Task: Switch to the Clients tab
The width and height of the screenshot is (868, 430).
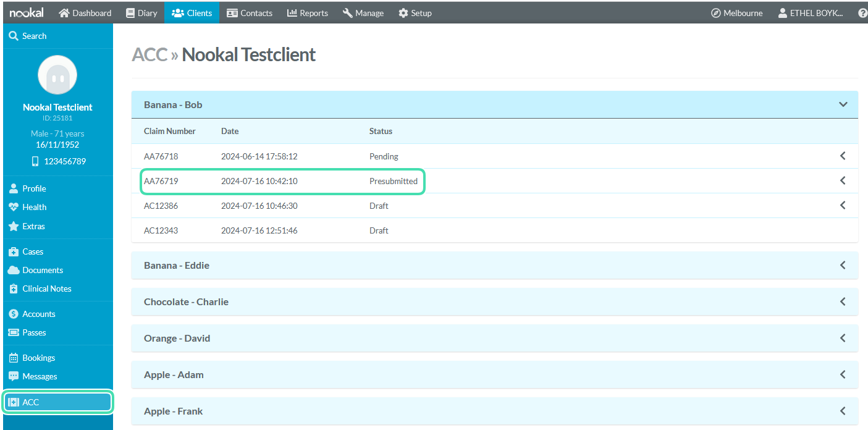Action: pos(192,12)
